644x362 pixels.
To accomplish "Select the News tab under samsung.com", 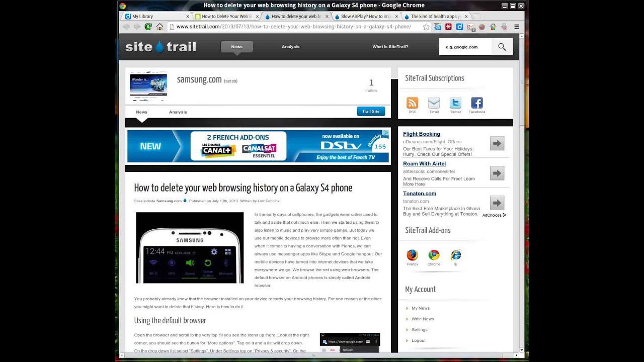I will pos(141,112).
